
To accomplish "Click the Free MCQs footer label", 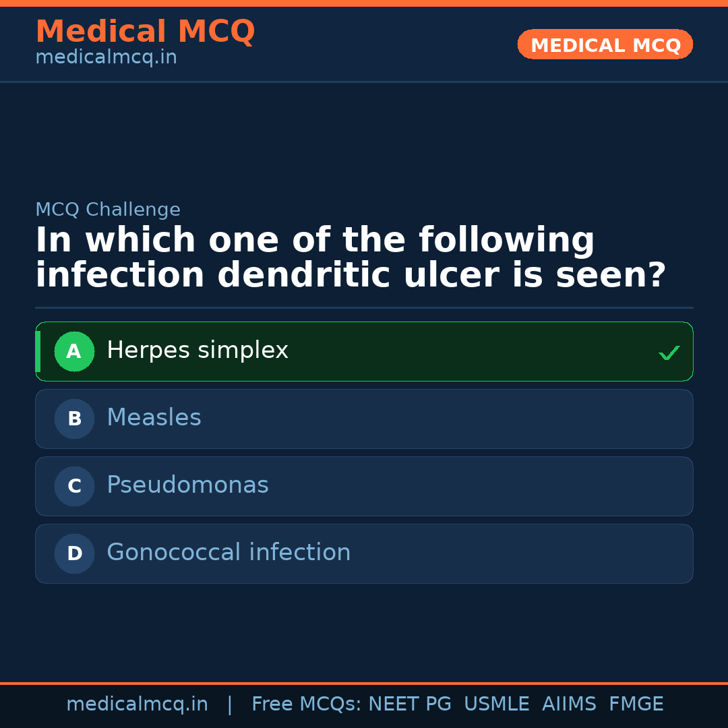I will pyautogui.click(x=306, y=704).
